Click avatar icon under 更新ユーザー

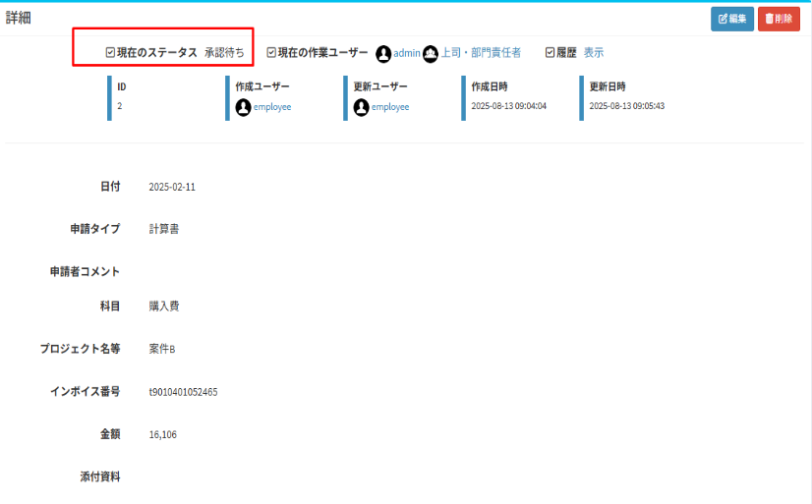pyautogui.click(x=362, y=108)
